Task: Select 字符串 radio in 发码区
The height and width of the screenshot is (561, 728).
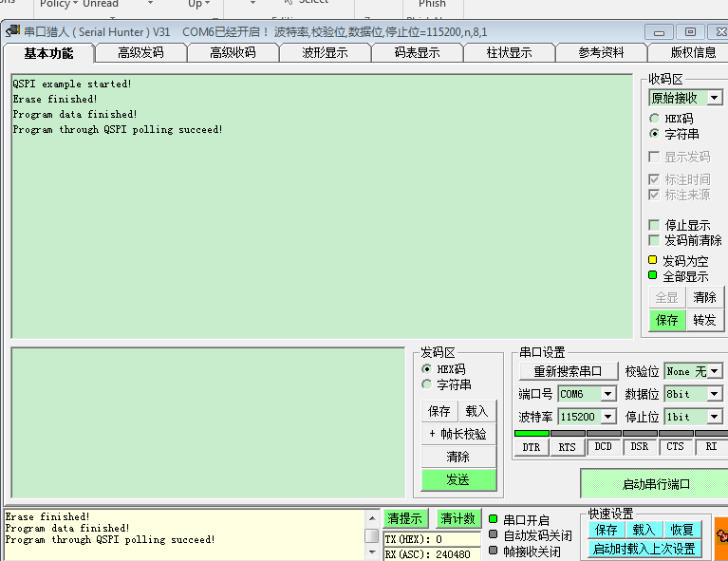Action: pyautogui.click(x=426, y=384)
